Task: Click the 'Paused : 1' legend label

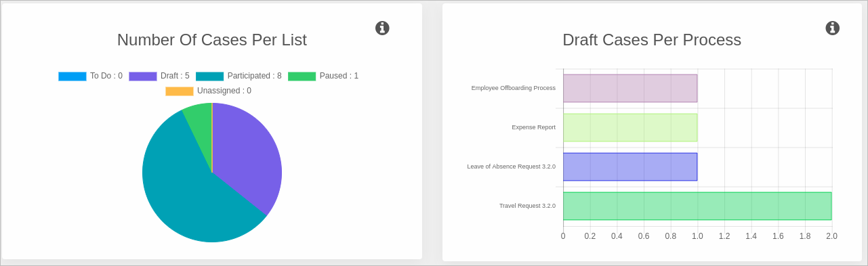Action: click(339, 76)
